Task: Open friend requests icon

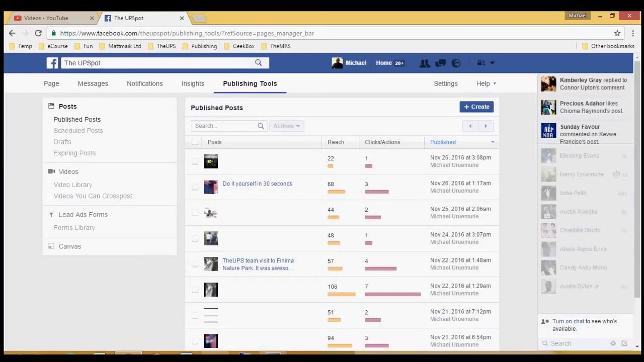Action: 425,63
